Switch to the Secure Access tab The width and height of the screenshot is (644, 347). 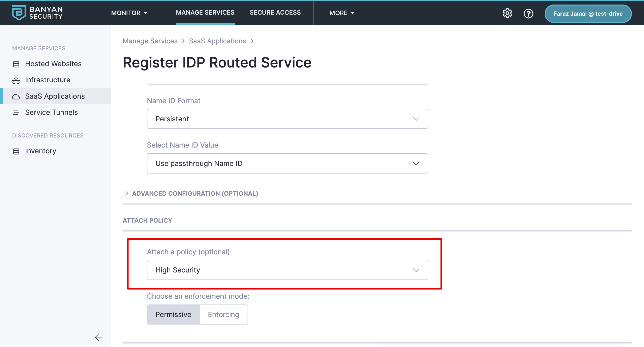click(275, 13)
